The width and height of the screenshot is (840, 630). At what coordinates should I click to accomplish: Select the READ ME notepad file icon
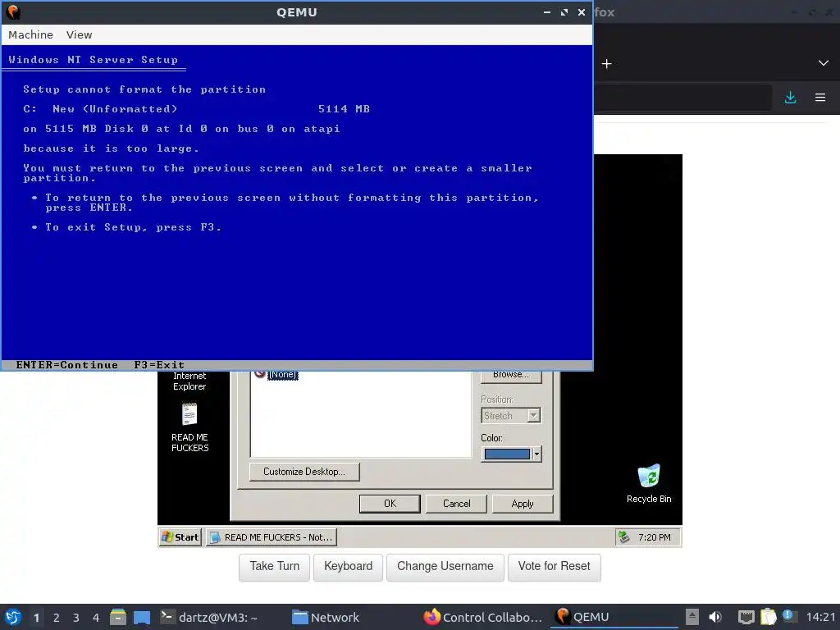coord(189,414)
